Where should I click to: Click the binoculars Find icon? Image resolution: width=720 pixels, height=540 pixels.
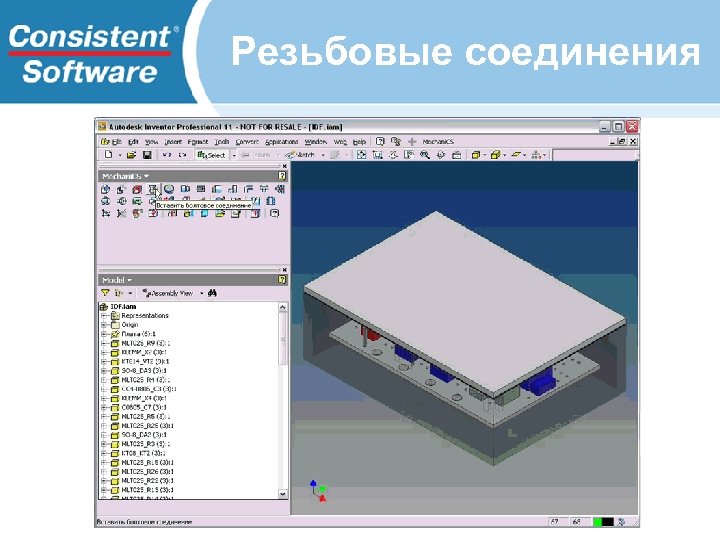pyautogui.click(x=212, y=292)
